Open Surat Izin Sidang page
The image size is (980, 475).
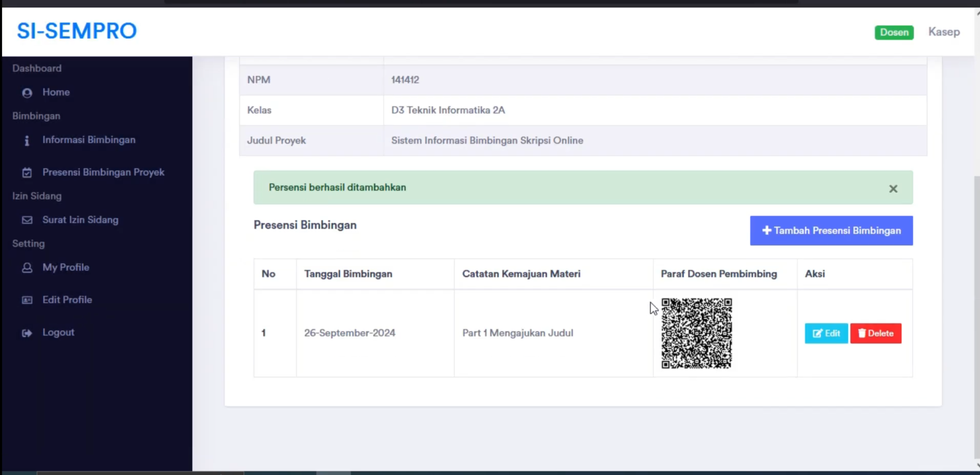80,220
